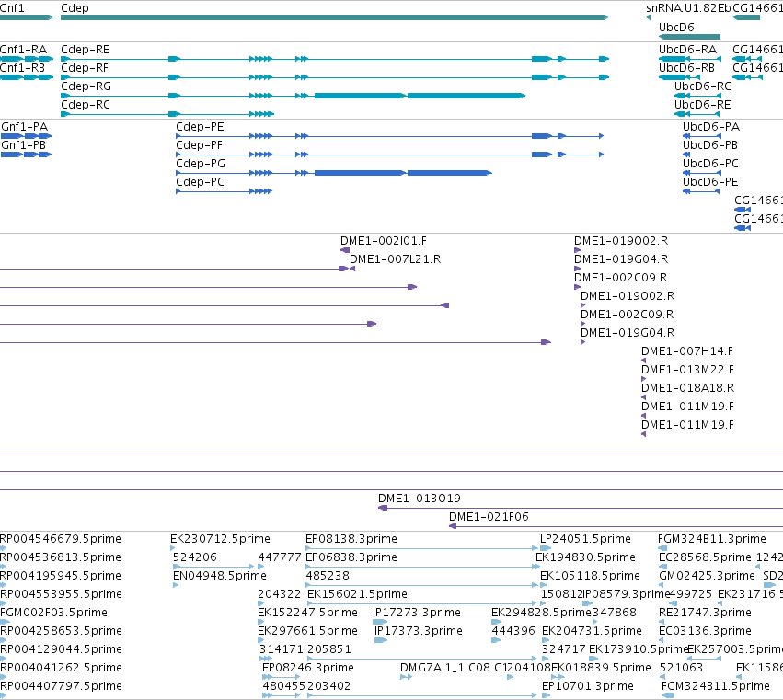The image size is (783, 700).
Task: Open the UbcD6-PA protein label
Action: click(711, 127)
